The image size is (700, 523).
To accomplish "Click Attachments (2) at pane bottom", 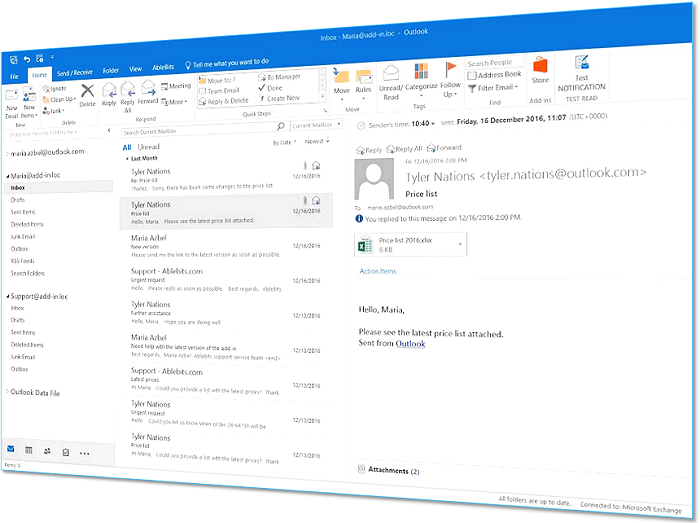I will click(x=389, y=470).
